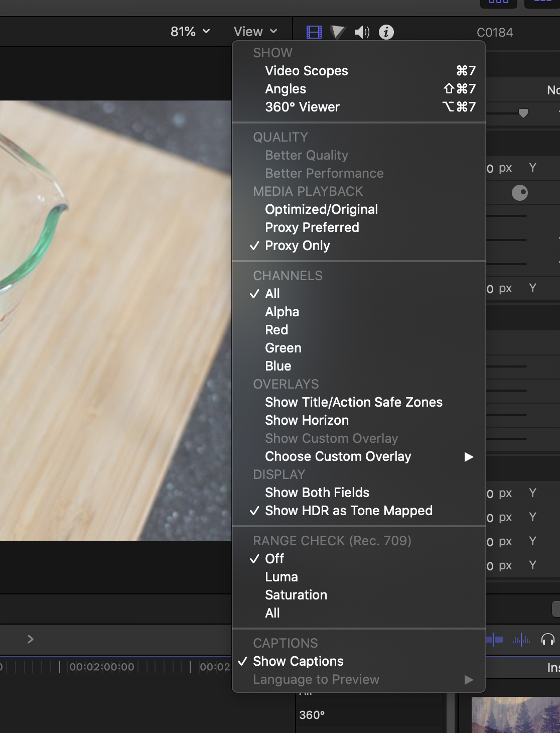This screenshot has width=560, height=733.
Task: Enable Show Both Fields display
Action: (x=359, y=493)
